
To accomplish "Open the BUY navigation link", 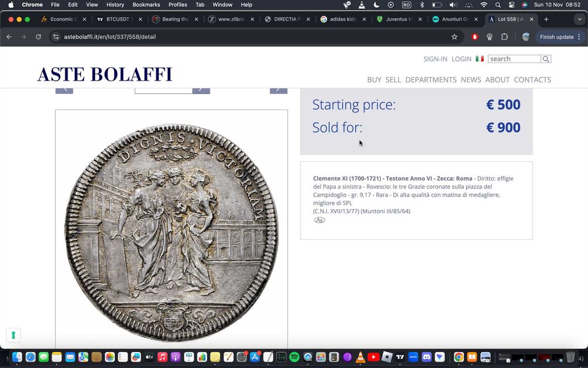I will tap(374, 79).
